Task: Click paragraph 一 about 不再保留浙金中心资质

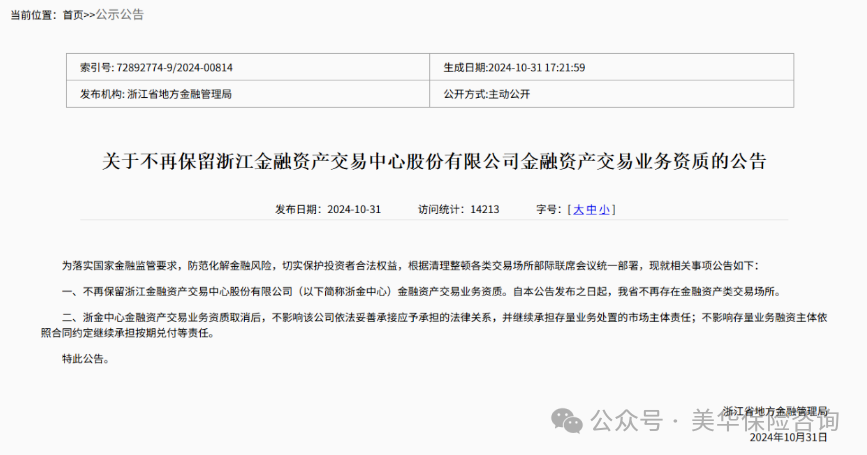Action: click(x=419, y=292)
